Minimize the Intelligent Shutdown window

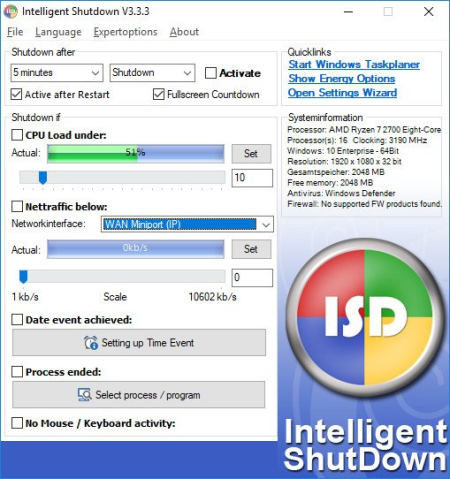click(x=348, y=12)
